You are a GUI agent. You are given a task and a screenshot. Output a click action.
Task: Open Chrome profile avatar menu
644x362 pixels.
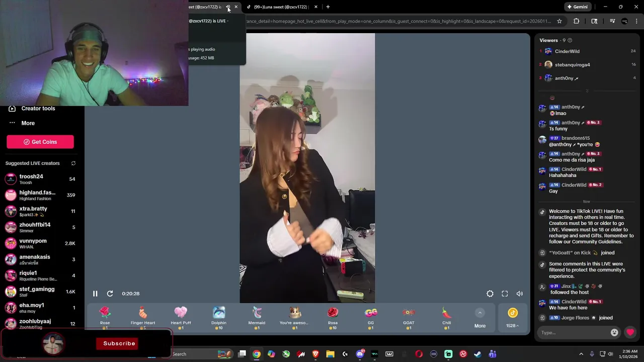tap(624, 21)
